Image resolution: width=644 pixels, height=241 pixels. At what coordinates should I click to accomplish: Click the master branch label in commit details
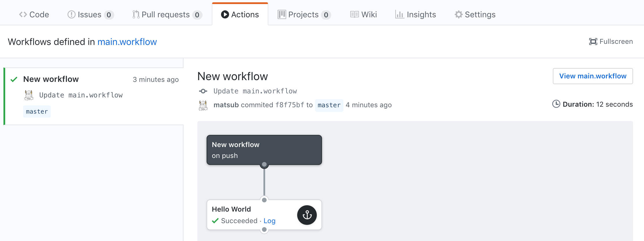point(329,105)
